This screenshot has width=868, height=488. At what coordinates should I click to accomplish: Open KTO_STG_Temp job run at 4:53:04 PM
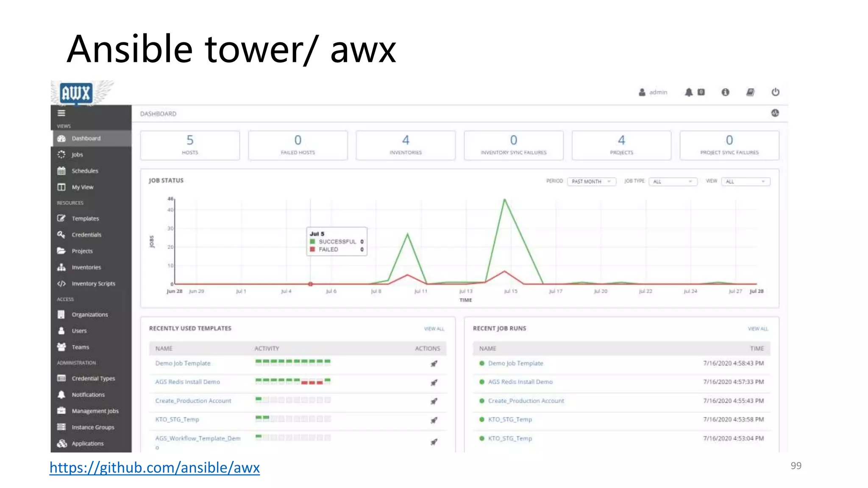pyautogui.click(x=510, y=438)
